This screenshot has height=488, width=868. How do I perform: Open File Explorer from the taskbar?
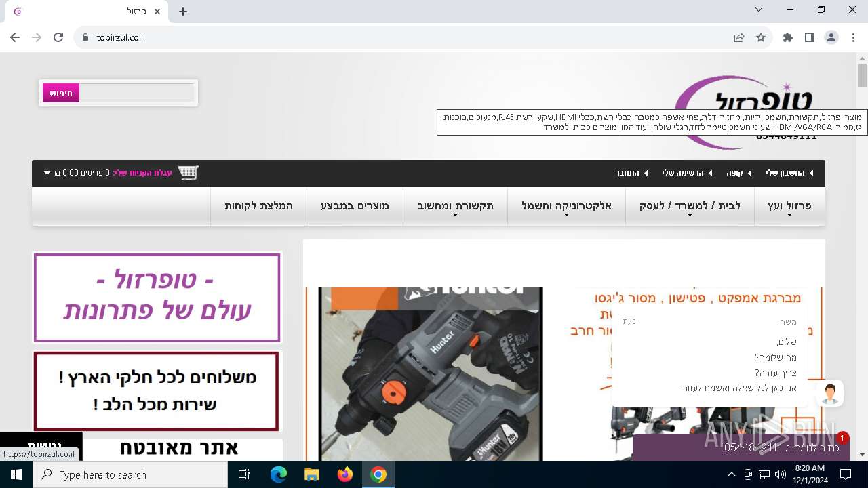[x=312, y=474]
